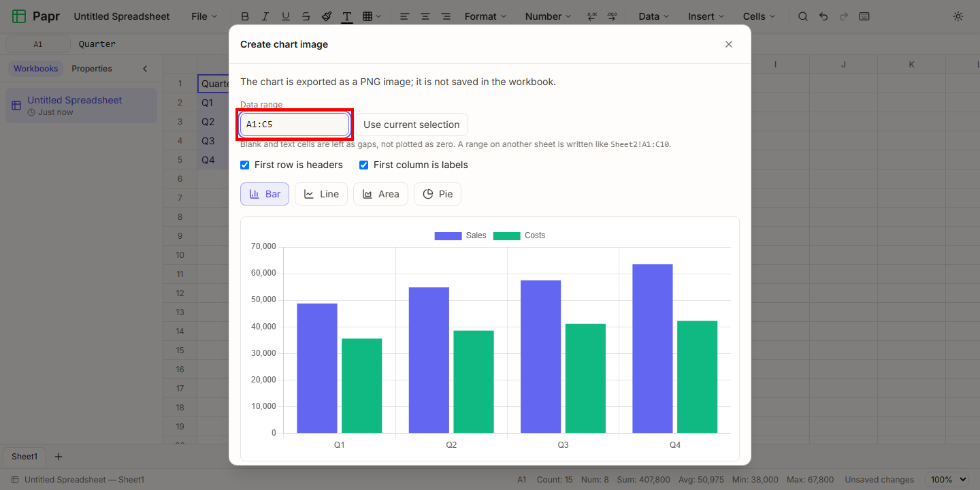Click the Data range input field
This screenshot has height=490, width=980.
point(295,125)
